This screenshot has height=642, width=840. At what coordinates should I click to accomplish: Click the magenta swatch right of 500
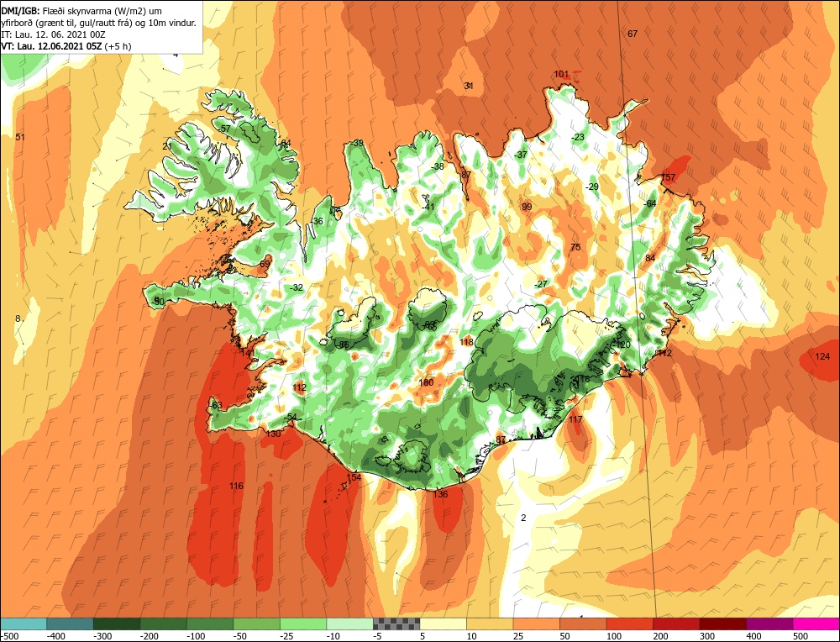coord(816,624)
